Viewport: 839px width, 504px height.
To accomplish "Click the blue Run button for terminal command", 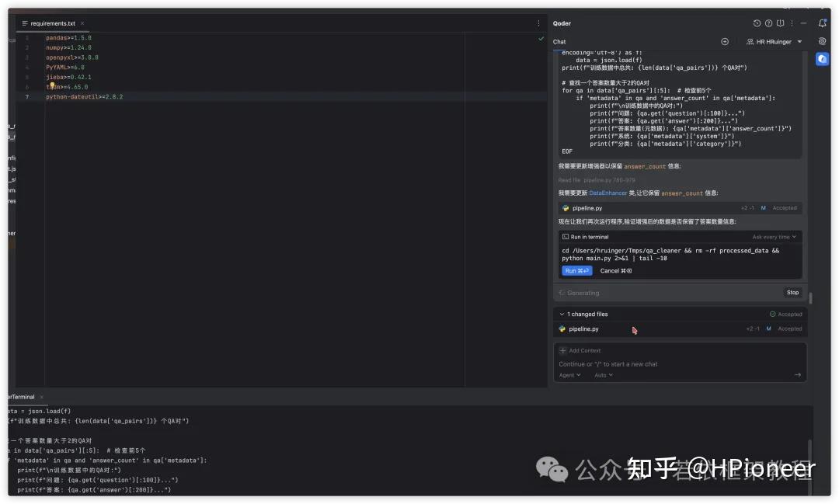I will point(576,270).
